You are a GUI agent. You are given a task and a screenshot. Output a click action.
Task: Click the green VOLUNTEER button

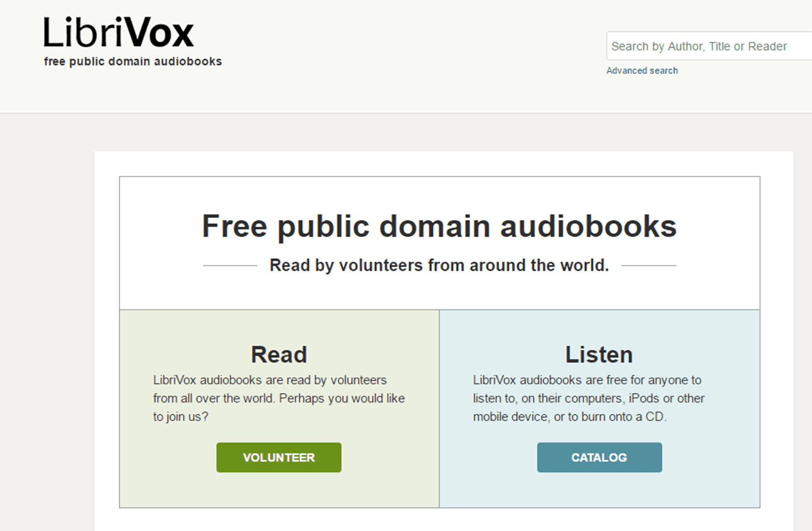pyautogui.click(x=279, y=457)
